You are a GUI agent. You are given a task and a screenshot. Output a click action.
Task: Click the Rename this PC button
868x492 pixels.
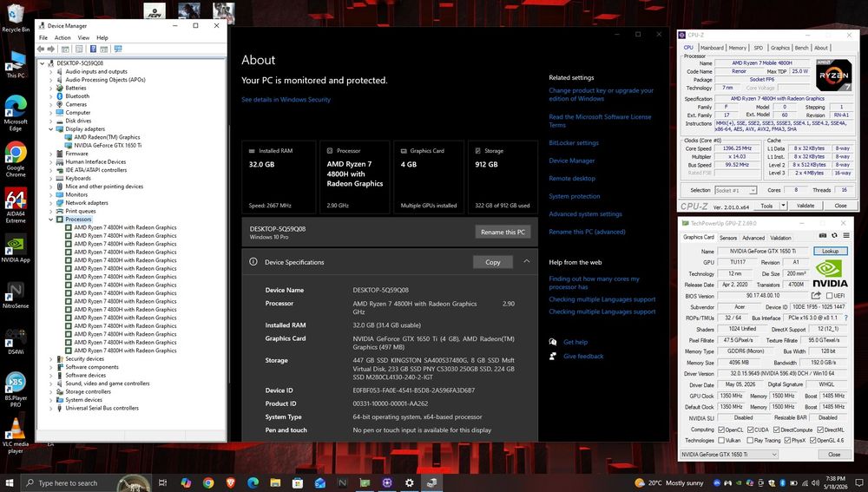click(x=503, y=232)
